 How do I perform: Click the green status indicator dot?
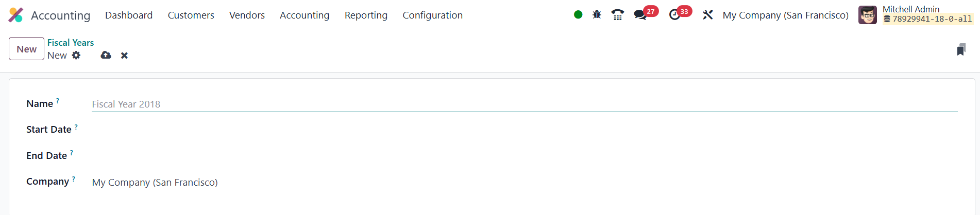point(578,15)
